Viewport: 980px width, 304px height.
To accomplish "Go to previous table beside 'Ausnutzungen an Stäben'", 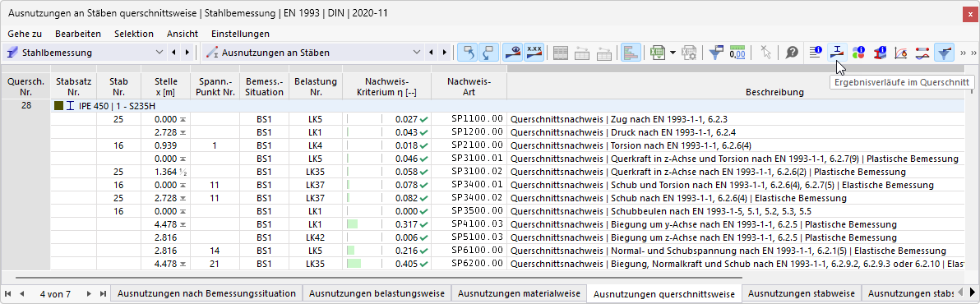I will tap(432, 53).
